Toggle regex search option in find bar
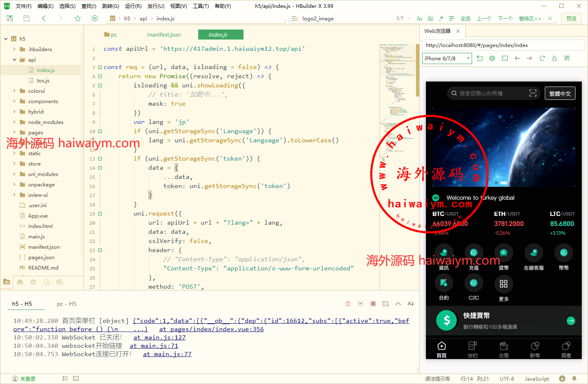Viewport: 588px width, 384px height. coord(441,19)
